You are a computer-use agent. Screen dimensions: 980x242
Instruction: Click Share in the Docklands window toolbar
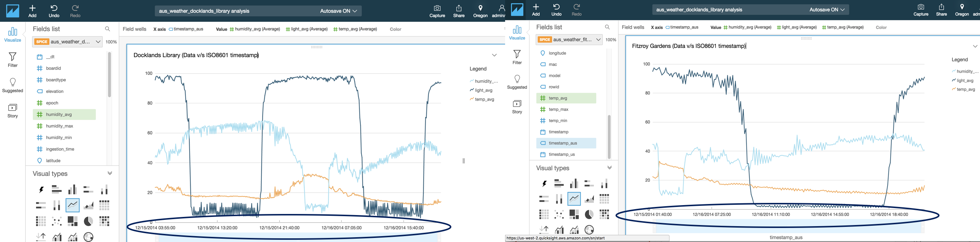(x=459, y=11)
